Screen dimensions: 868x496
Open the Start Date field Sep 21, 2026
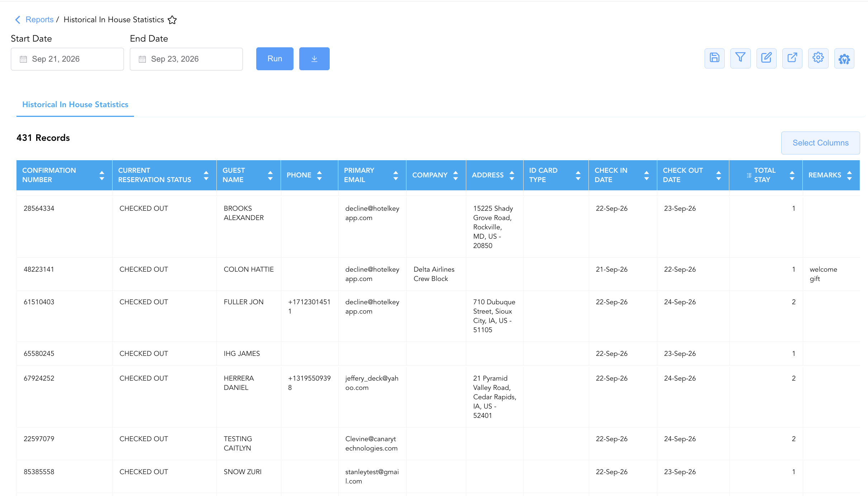pyautogui.click(x=67, y=59)
